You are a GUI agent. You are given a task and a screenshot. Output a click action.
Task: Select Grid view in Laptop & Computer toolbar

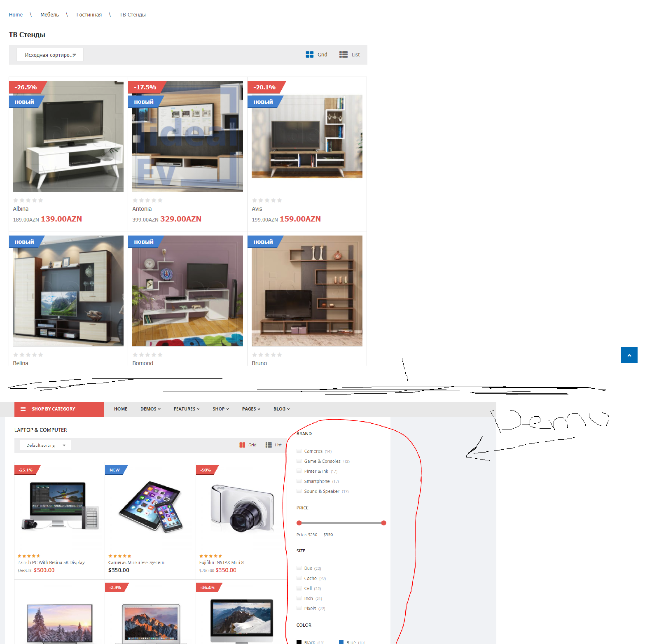(x=248, y=445)
